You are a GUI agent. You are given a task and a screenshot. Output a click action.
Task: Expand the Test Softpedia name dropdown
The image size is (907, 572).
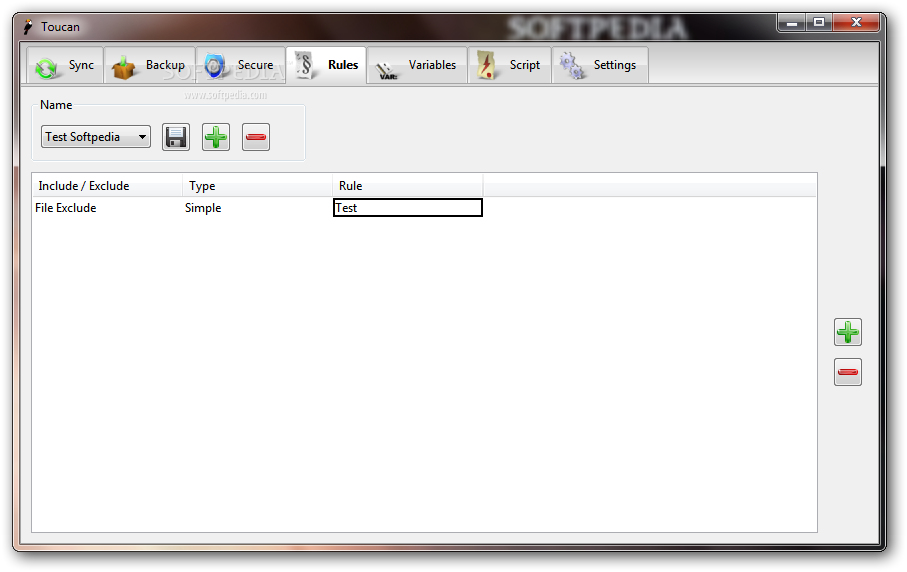[x=96, y=137]
